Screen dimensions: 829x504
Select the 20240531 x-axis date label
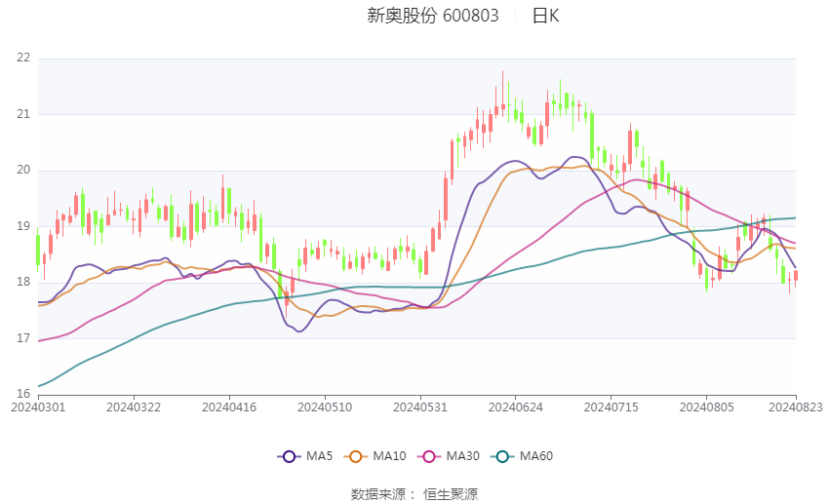coord(419,406)
